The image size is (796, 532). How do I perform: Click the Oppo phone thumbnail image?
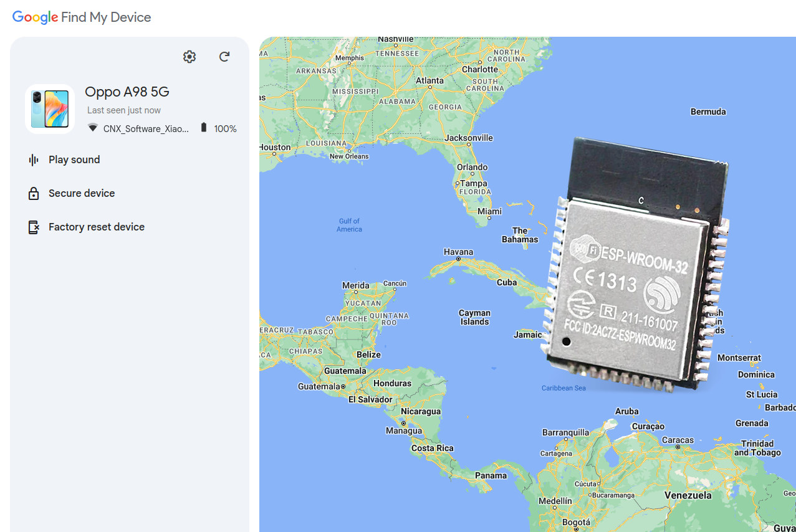coord(49,108)
